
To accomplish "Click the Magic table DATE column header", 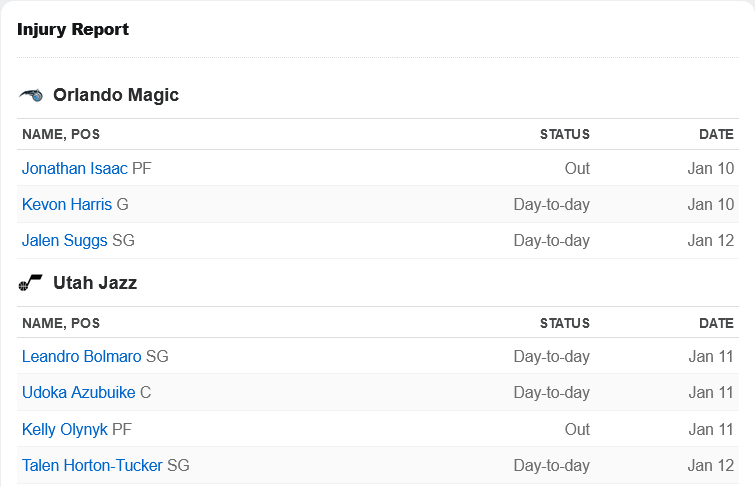I will 716,134.
